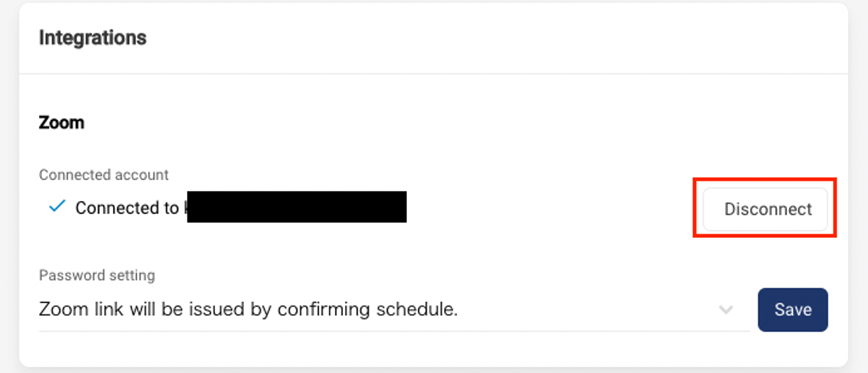This screenshot has width=868, height=373.
Task: Click the 'Connected account' label
Action: [103, 175]
